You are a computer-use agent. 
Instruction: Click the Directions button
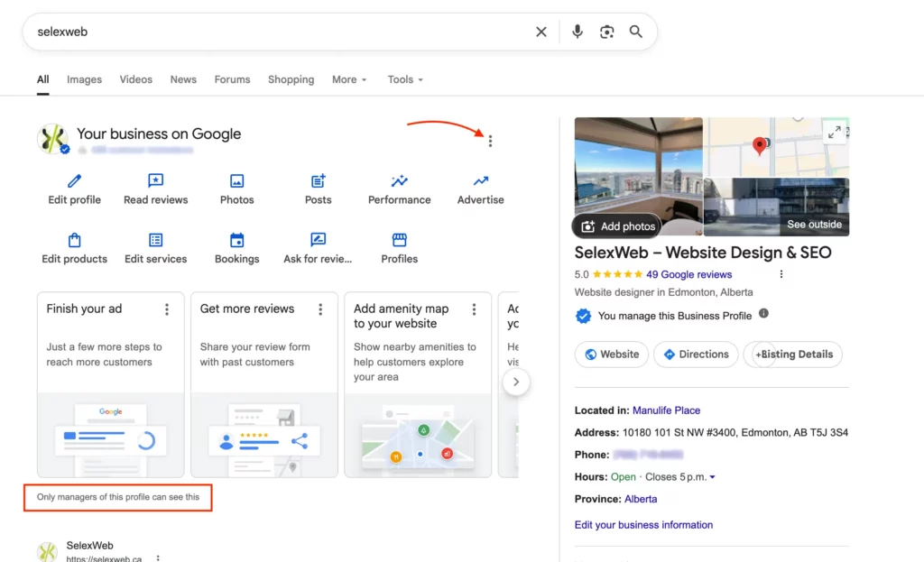pos(696,354)
